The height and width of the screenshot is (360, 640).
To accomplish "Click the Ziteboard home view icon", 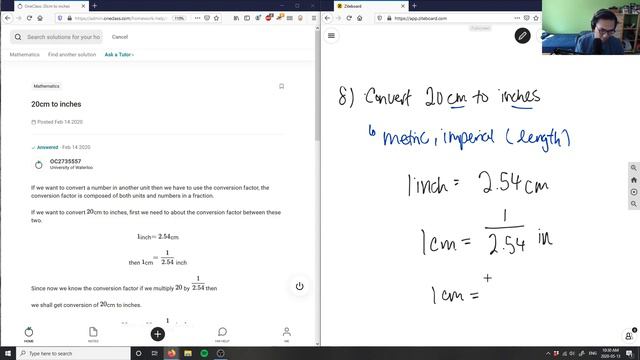I will [x=633, y=180].
